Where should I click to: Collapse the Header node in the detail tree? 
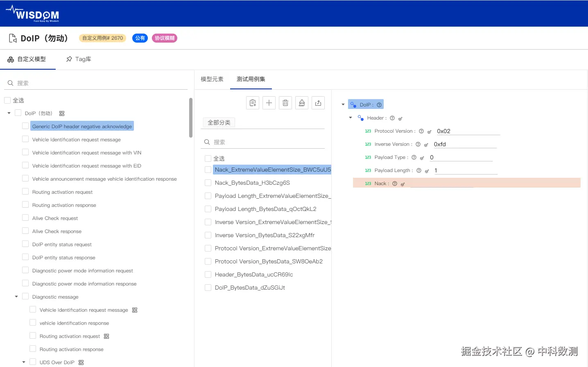[351, 118]
